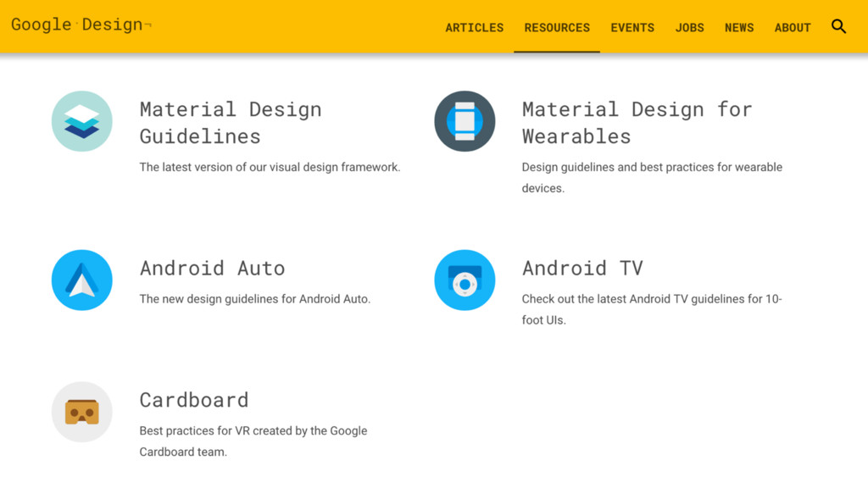Open the Android TV heading link
Screen dimensions: 868x488
pyautogui.click(x=582, y=269)
